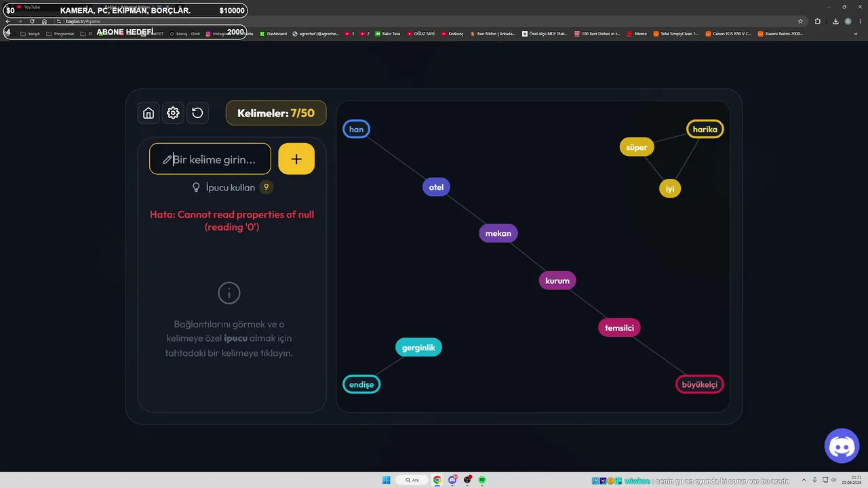Click the 'kurum' word node
868x488 pixels.
point(557,281)
